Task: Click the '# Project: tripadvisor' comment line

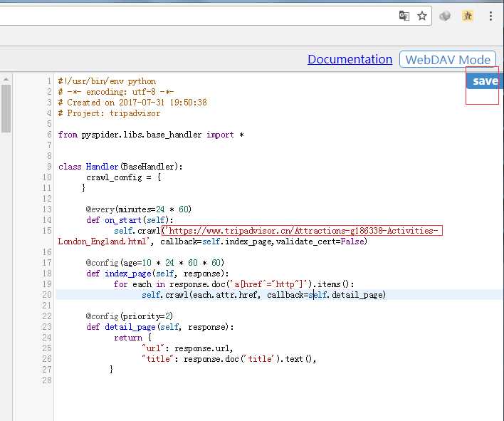Action: [109, 113]
